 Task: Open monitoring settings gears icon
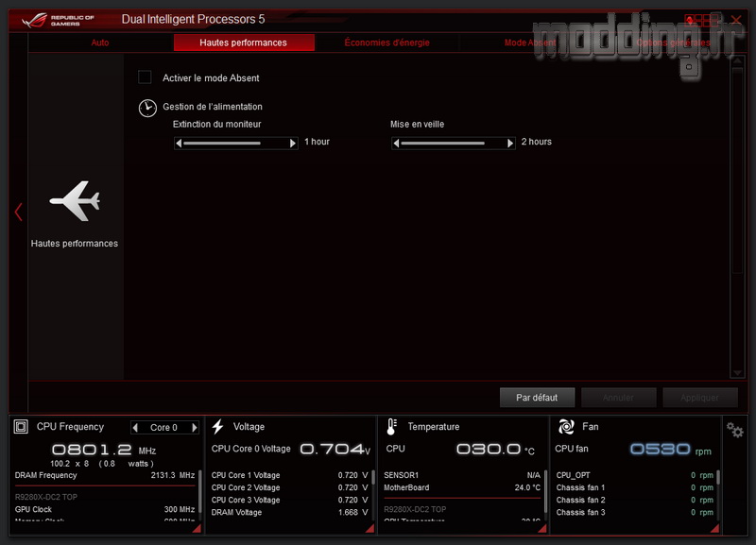735,430
